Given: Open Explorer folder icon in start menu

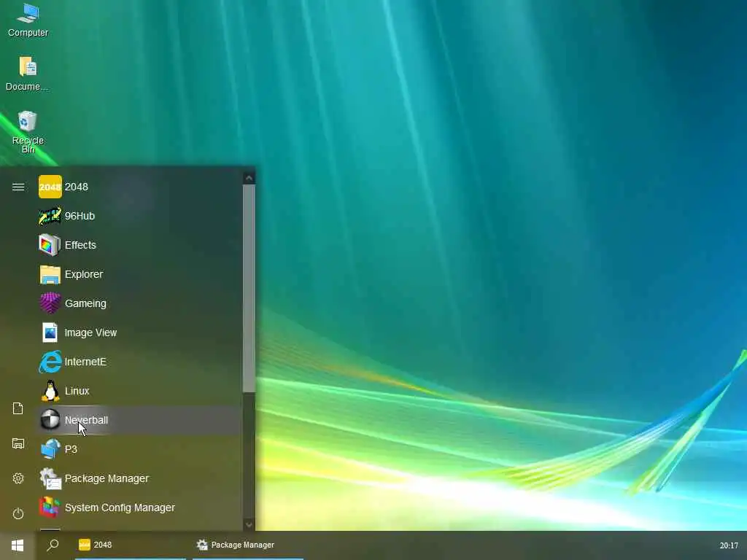Looking at the screenshot, I should point(50,274).
